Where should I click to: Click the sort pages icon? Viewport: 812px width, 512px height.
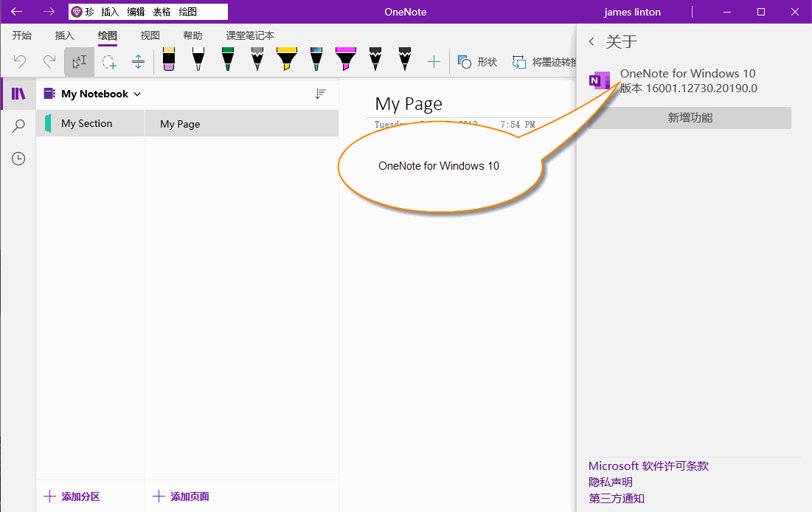(x=321, y=94)
